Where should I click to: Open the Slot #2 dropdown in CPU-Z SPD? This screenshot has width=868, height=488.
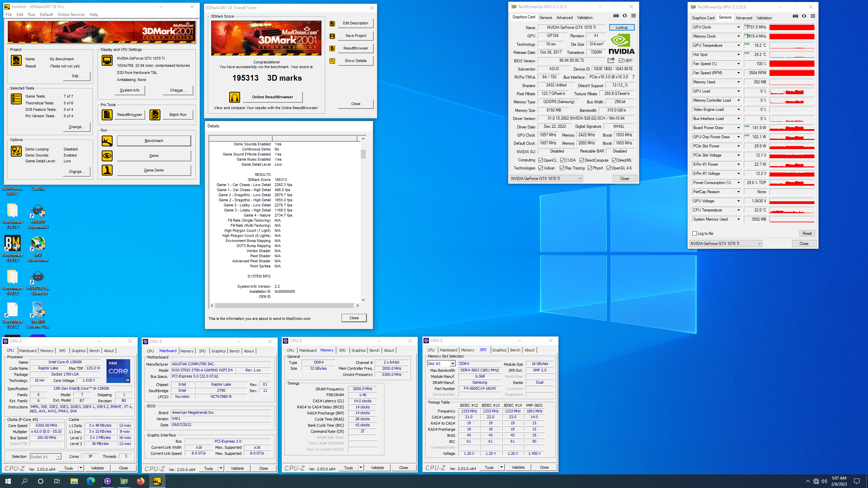[x=452, y=364]
